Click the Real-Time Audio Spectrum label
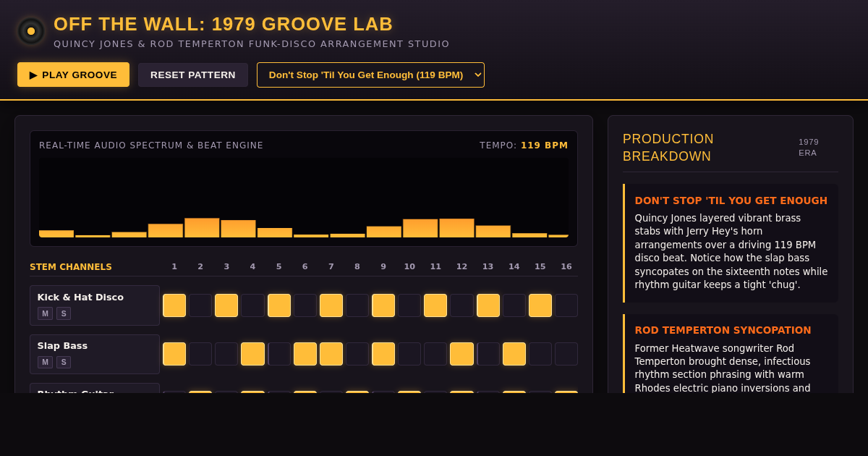This screenshot has width=868, height=456. [x=151, y=145]
